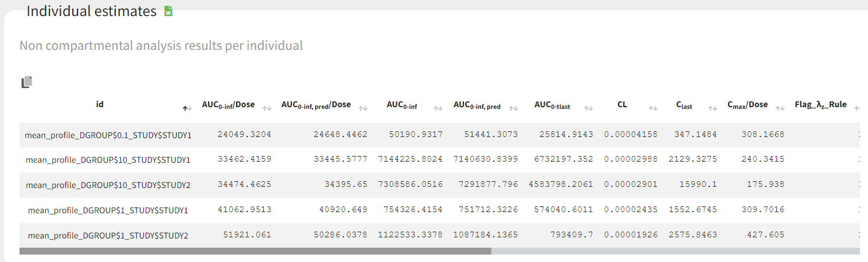Screen dimensions: 868x262
Task: Select row mean_profile_DGROUP$0.1_STUDY$STUDY1
Action: tap(108, 135)
